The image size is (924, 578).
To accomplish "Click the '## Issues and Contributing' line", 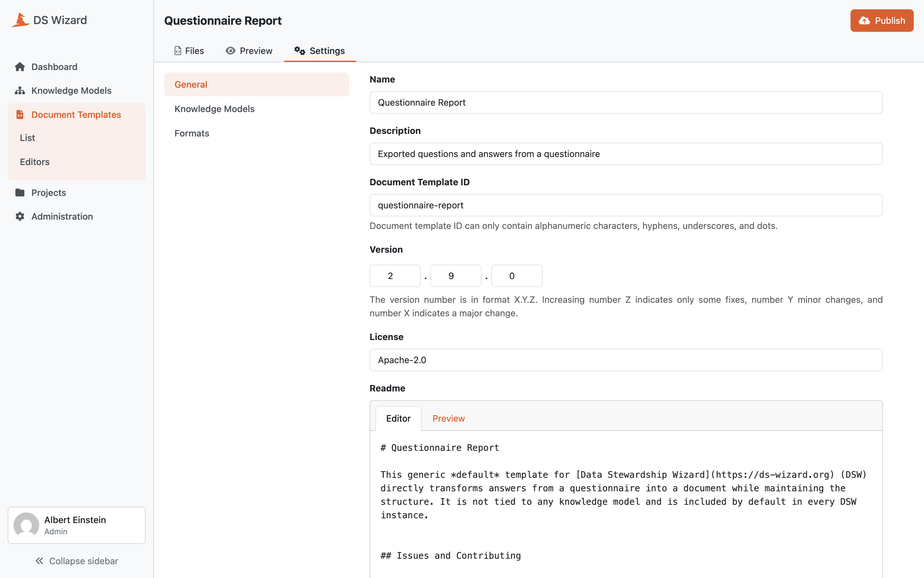I will point(450,556).
